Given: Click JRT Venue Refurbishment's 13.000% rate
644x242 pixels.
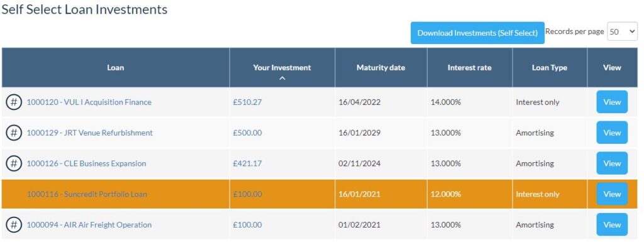Looking at the screenshot, I should (446, 133).
